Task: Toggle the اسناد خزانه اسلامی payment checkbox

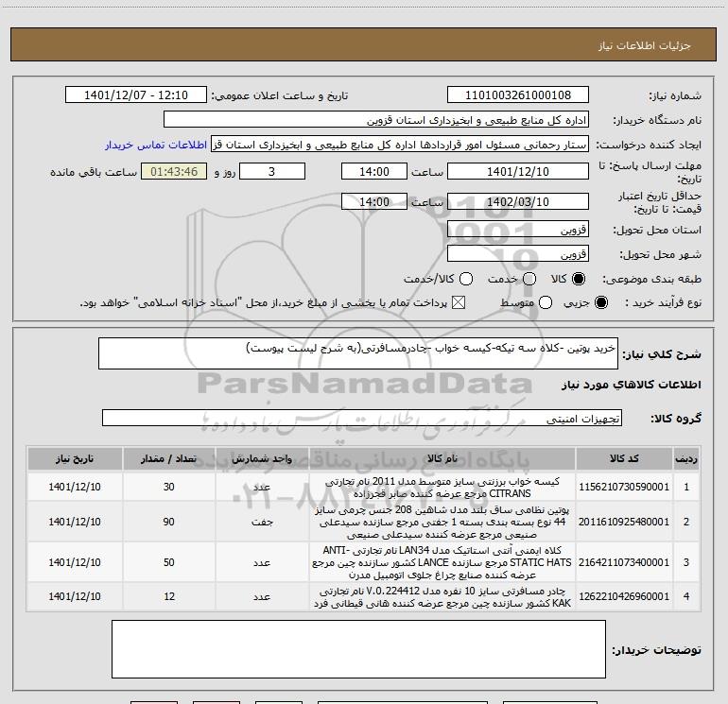Action: click(459, 302)
